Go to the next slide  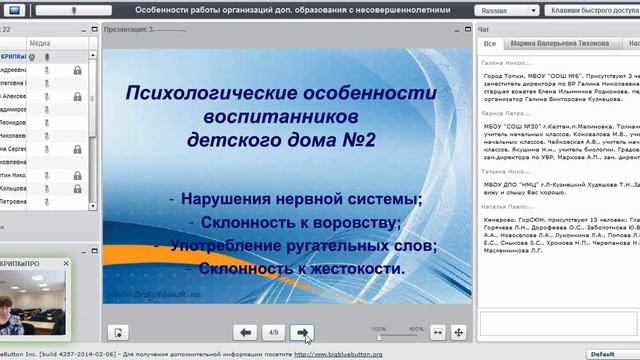tap(302, 333)
